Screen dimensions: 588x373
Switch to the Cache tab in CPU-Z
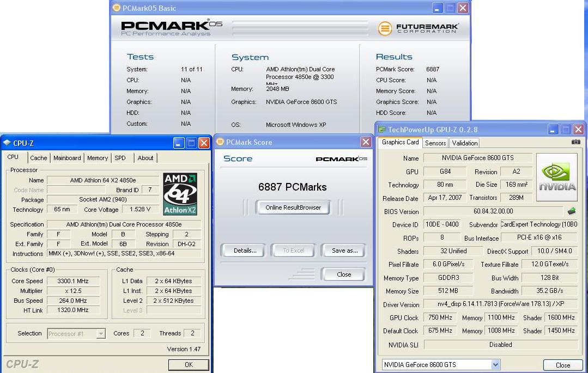coord(39,158)
